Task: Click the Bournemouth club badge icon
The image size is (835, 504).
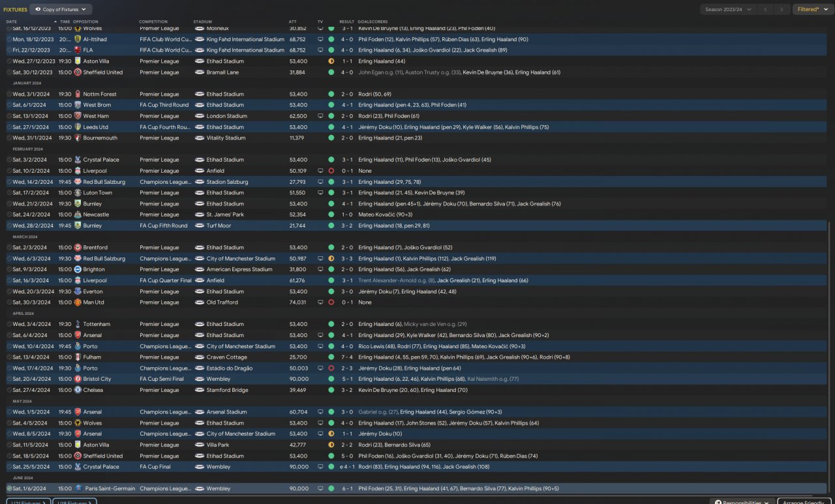Action: [x=78, y=138]
